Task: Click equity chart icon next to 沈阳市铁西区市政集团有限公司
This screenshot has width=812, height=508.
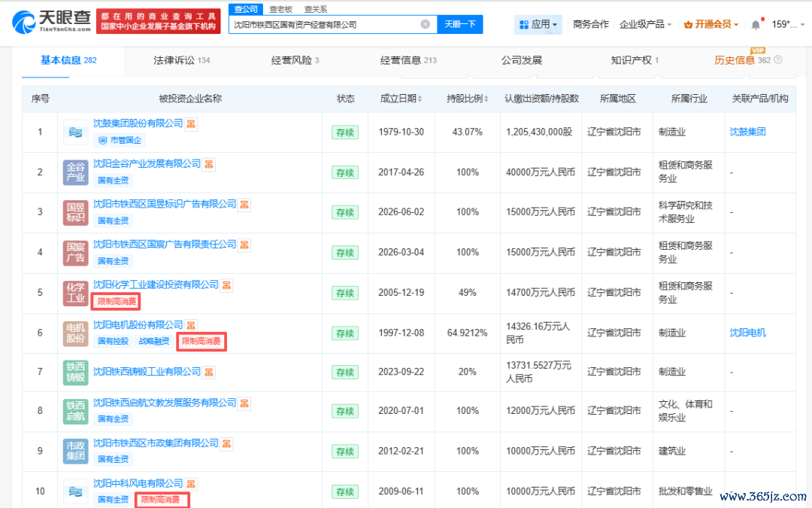Action: [226, 444]
